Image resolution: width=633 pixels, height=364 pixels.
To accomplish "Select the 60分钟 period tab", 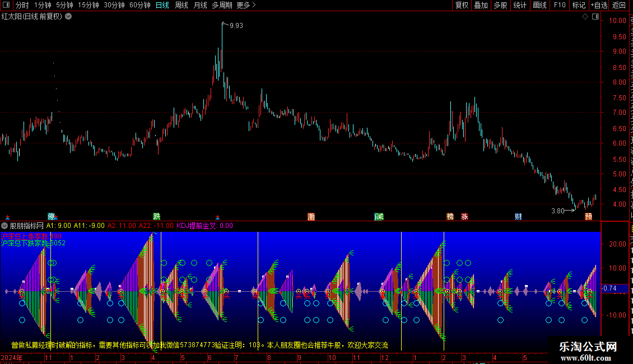I will point(140,5).
